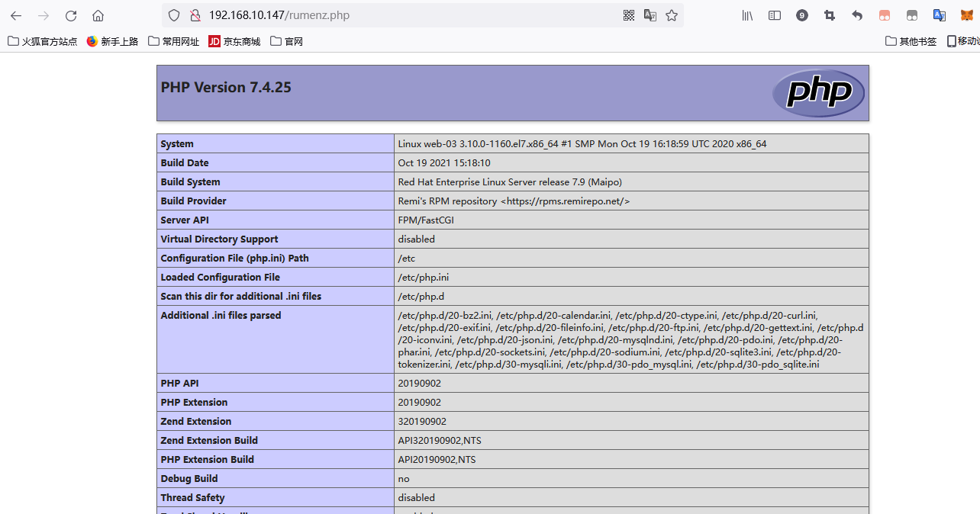The image size is (980, 514).
Task: Click the PHP Extension label
Action: click(x=194, y=402)
